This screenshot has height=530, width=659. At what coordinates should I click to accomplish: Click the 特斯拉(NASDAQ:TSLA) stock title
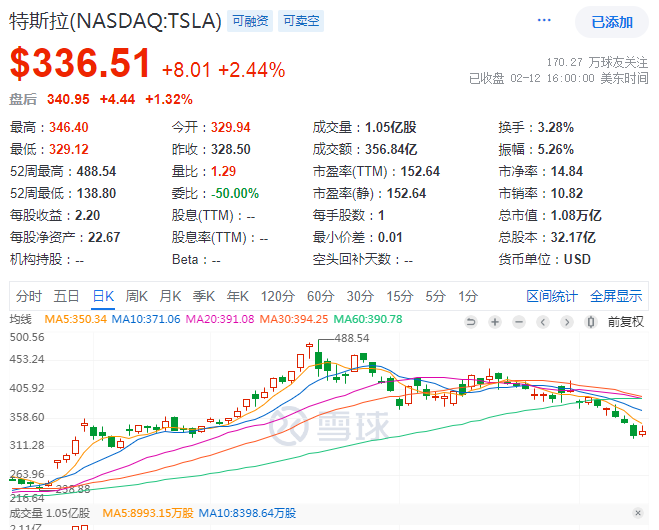(115, 21)
